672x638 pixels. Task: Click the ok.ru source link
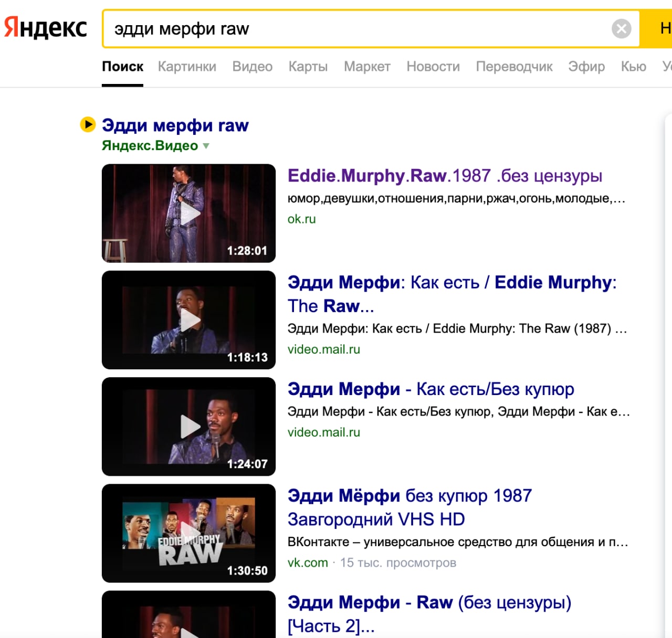pyautogui.click(x=301, y=219)
